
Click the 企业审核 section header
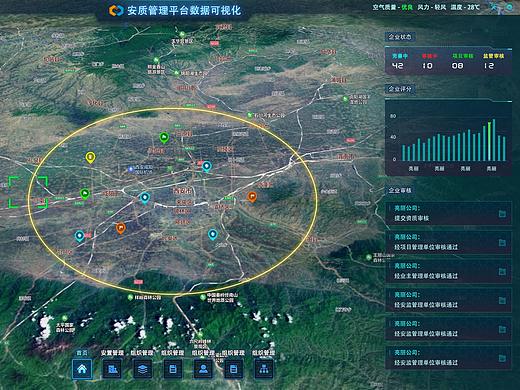pos(400,190)
